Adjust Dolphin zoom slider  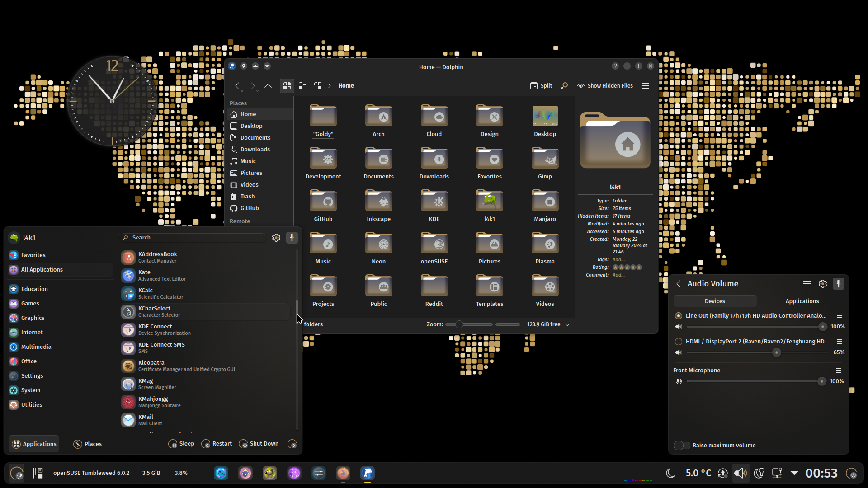469,324
